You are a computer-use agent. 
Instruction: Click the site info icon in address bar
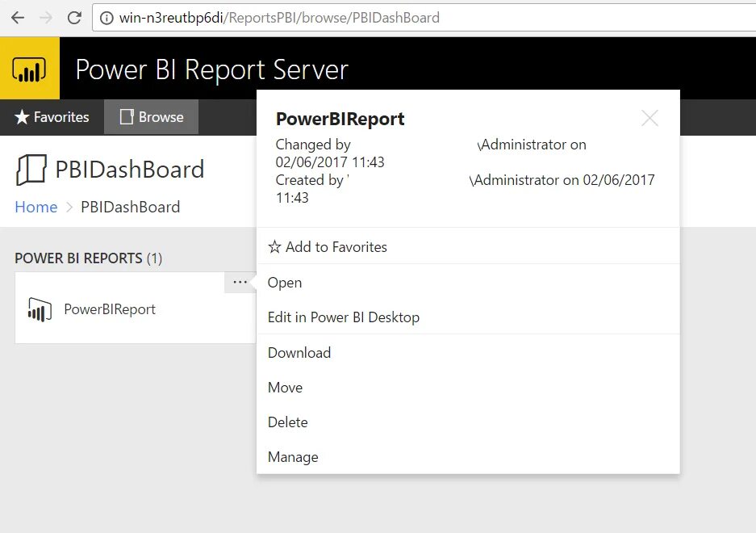click(106, 18)
